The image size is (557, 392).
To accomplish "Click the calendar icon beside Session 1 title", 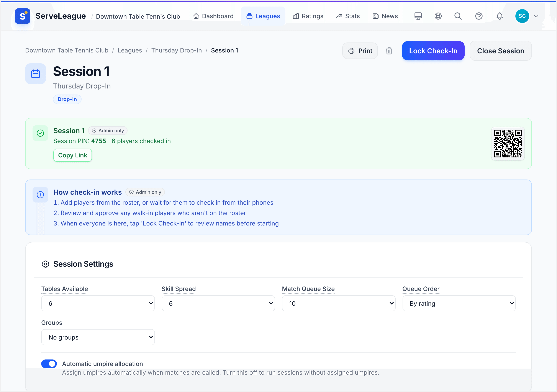I will (36, 74).
